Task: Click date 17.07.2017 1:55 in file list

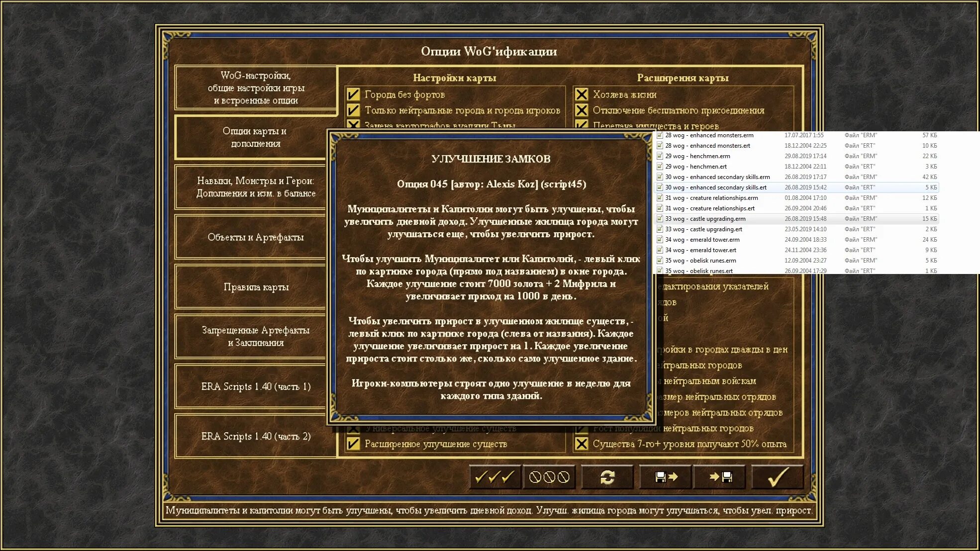Action: [x=804, y=135]
